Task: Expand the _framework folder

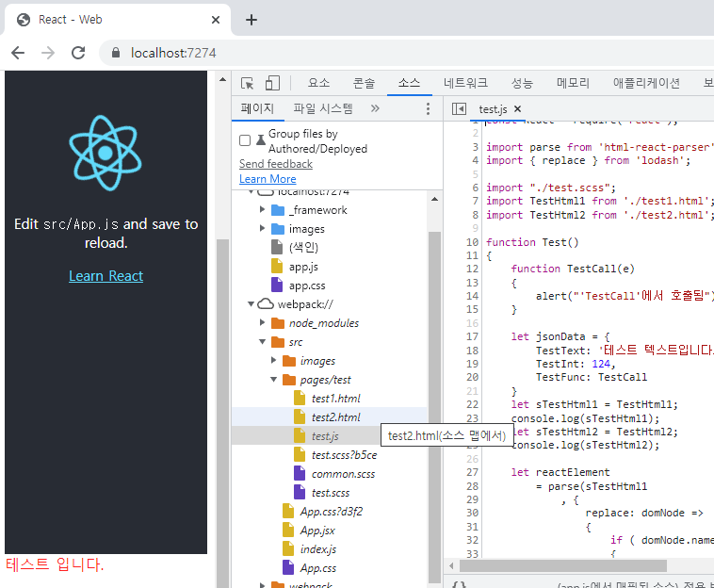Action: 262,209
